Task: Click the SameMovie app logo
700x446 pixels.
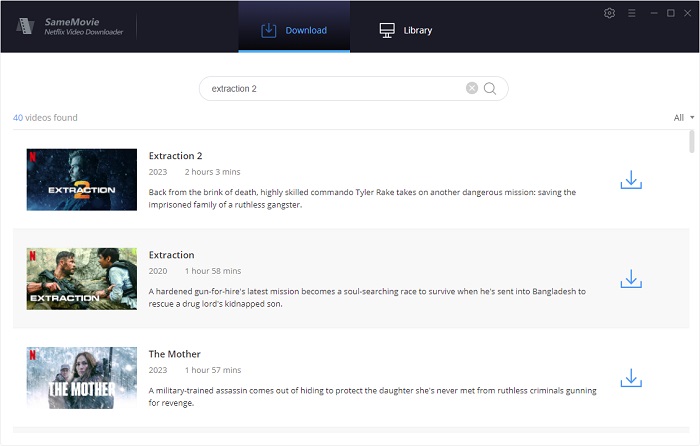Action: pos(27,26)
